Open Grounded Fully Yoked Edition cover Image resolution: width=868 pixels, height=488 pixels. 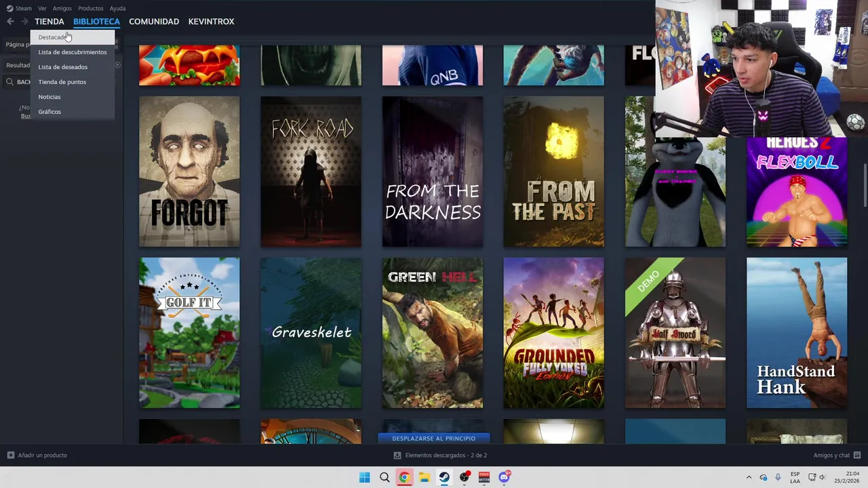(x=553, y=333)
